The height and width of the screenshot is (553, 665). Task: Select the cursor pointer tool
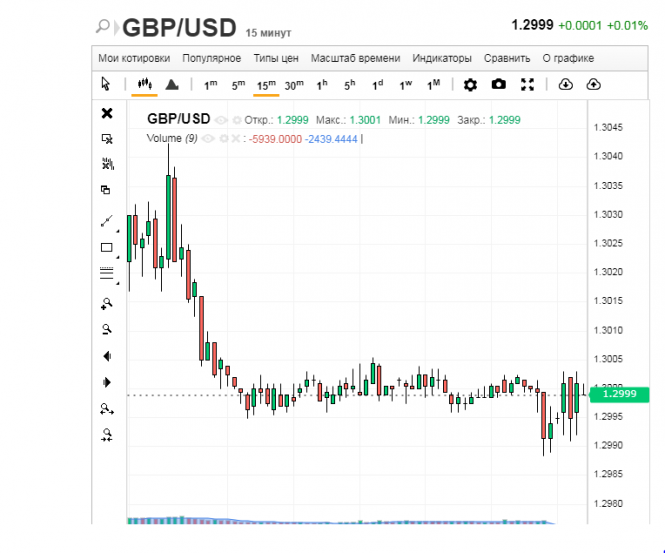pos(106,84)
